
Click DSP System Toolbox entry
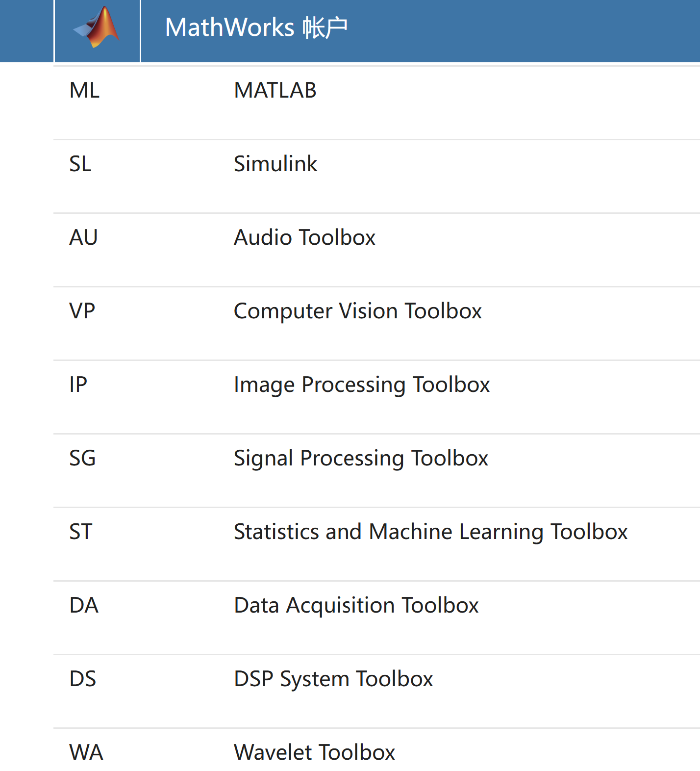(x=333, y=679)
